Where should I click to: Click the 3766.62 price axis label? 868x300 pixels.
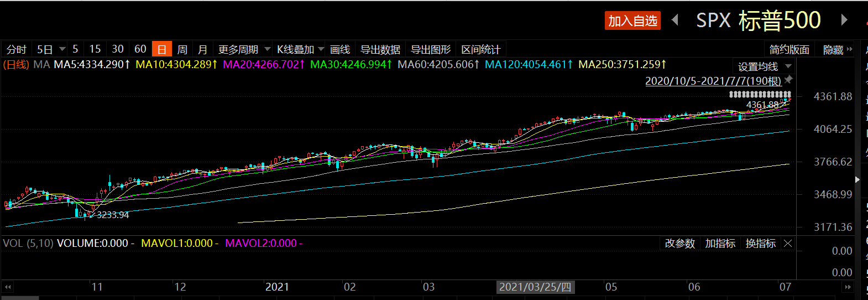click(833, 162)
